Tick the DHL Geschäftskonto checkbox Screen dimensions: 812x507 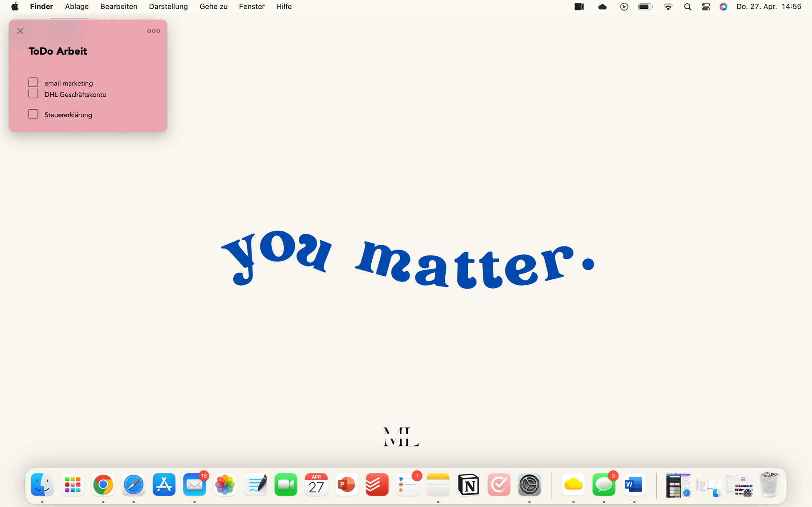pos(33,94)
